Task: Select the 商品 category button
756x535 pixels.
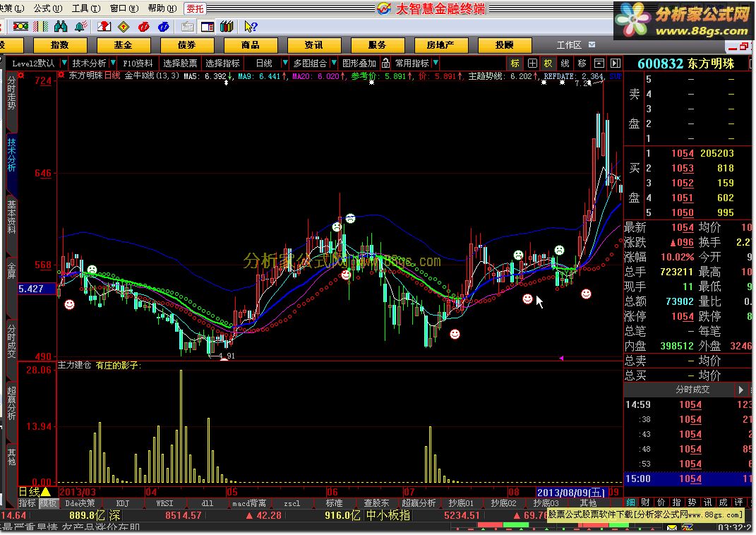Action: point(250,45)
